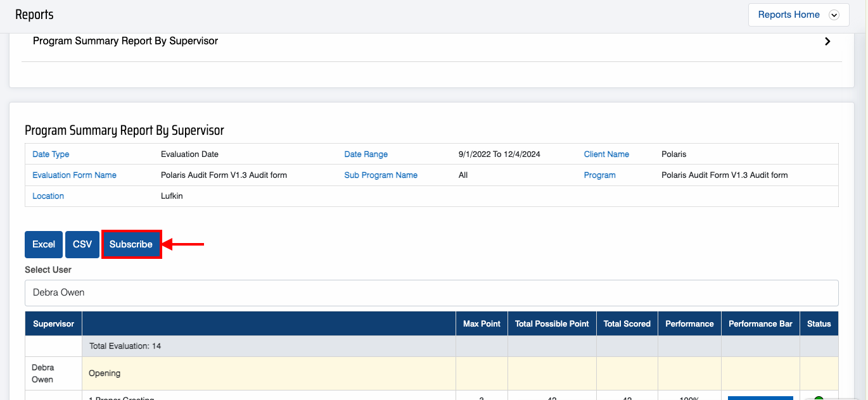Click the Date Type filter label
This screenshot has width=868, height=400.
[51, 154]
